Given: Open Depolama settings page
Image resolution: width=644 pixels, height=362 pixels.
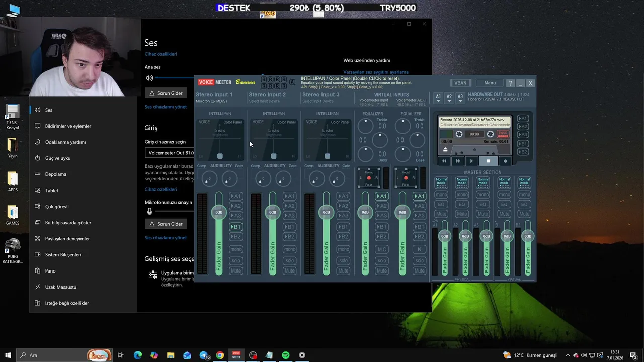Looking at the screenshot, I should coord(56,174).
